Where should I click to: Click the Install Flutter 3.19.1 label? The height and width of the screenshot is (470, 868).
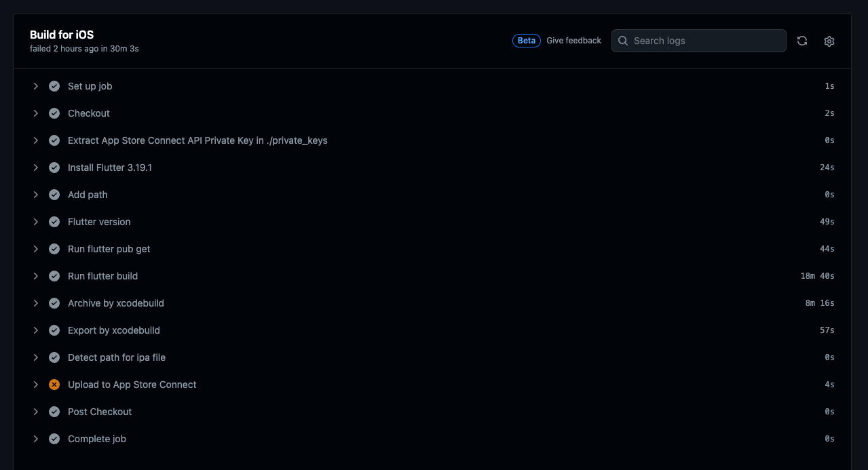point(110,168)
